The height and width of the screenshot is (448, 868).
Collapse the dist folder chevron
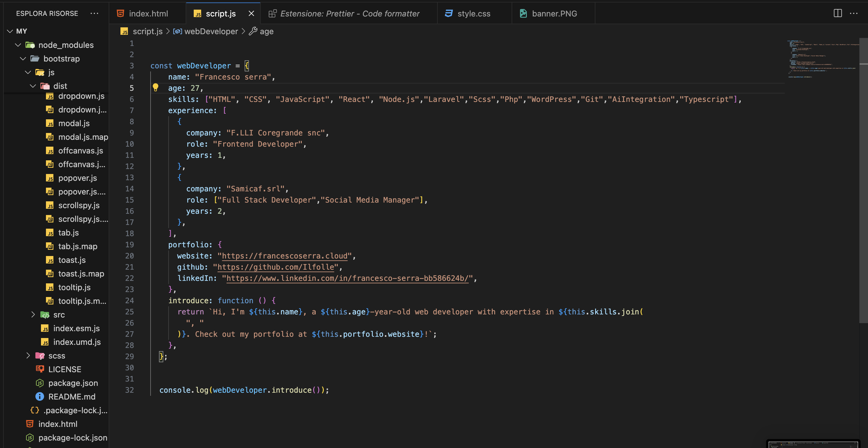(33, 86)
